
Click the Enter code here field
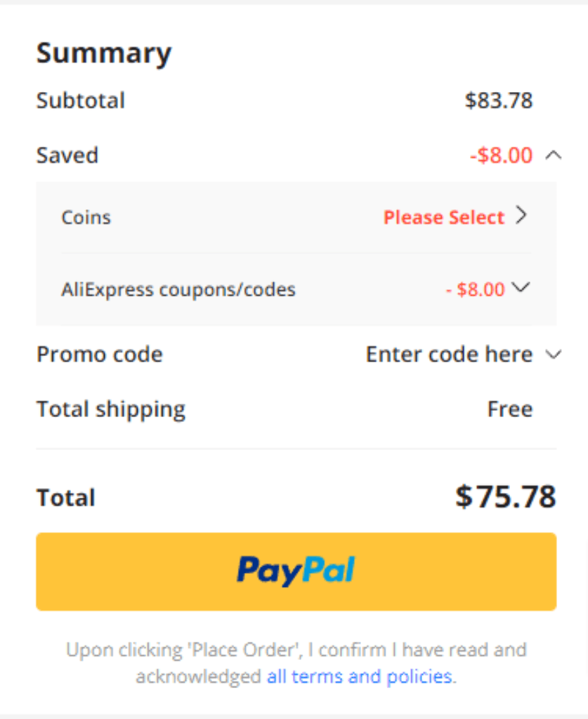(449, 355)
